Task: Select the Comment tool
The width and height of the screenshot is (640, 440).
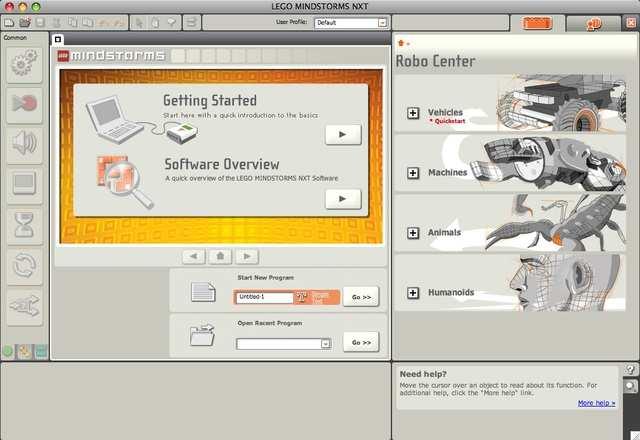Action: tap(171, 23)
